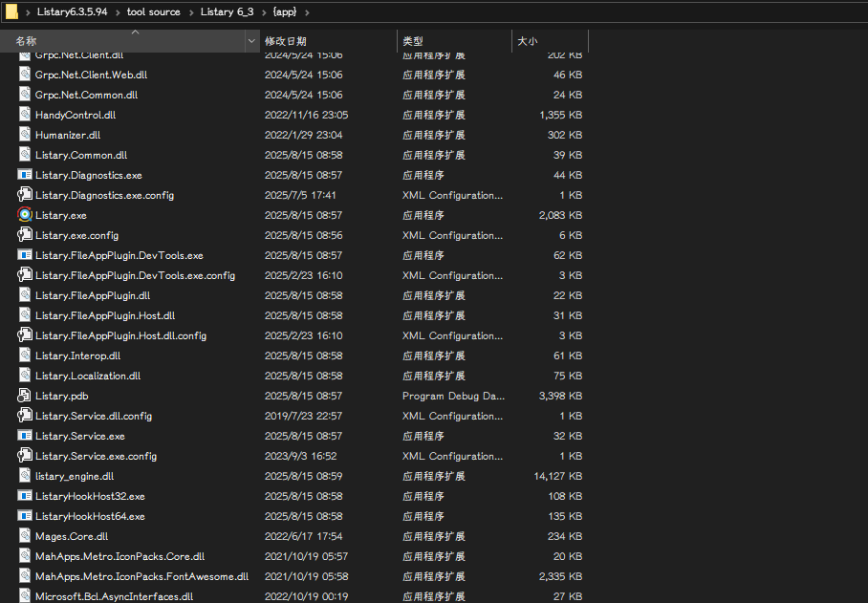Click the HandyControl.dll file icon
868x603 pixels.
(25, 115)
